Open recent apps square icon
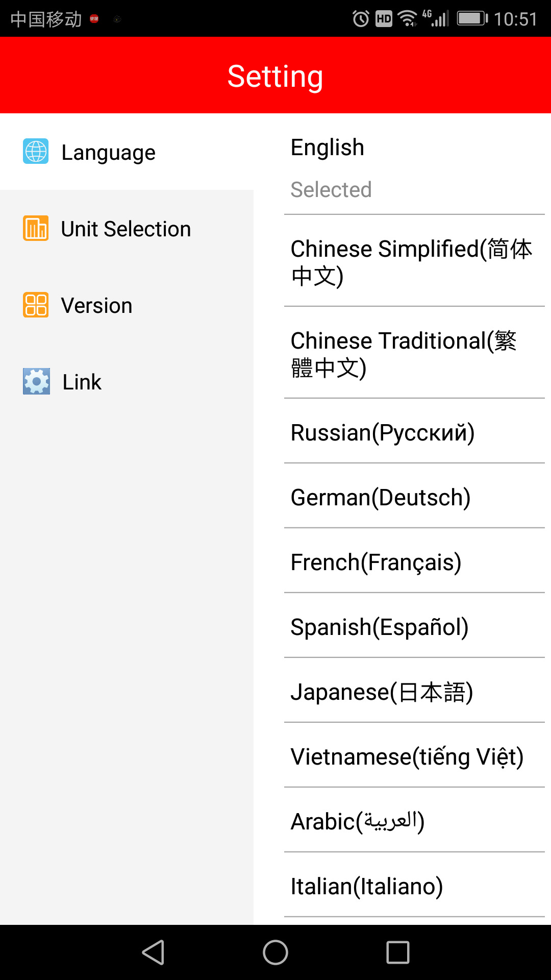The image size is (551, 980). pos(398,952)
